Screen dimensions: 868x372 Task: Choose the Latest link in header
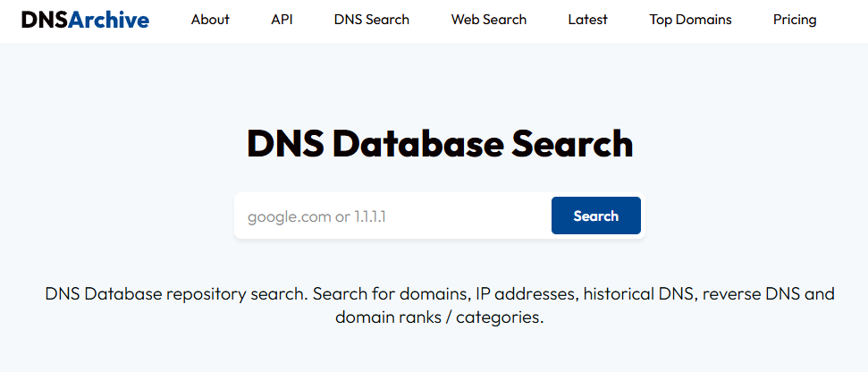point(588,20)
